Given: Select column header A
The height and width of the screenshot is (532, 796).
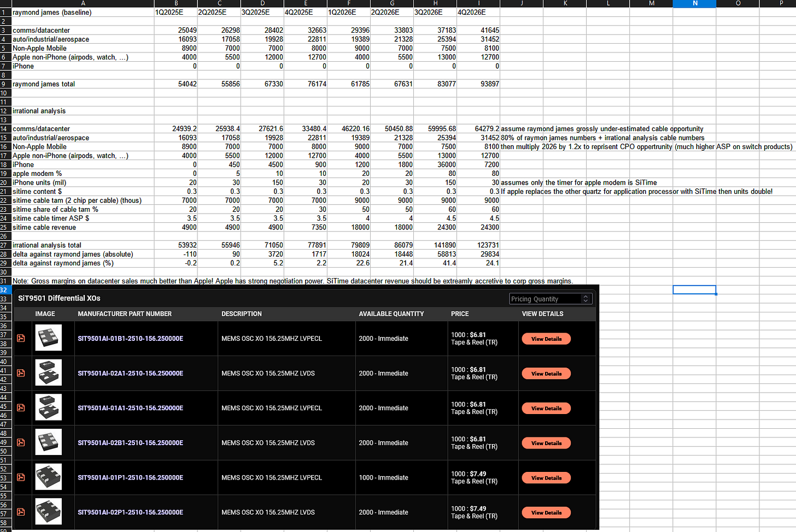Looking at the screenshot, I should pyautogui.click(x=83, y=3).
